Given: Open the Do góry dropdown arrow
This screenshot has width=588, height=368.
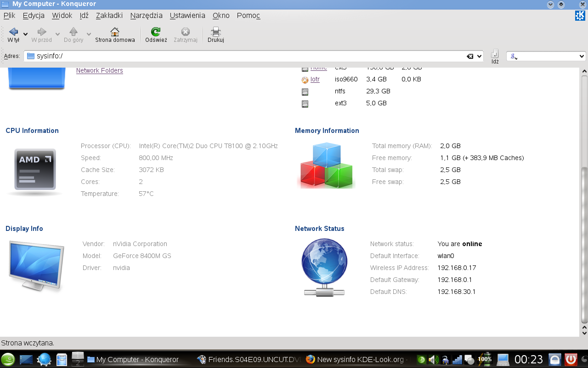Looking at the screenshot, I should [89, 34].
